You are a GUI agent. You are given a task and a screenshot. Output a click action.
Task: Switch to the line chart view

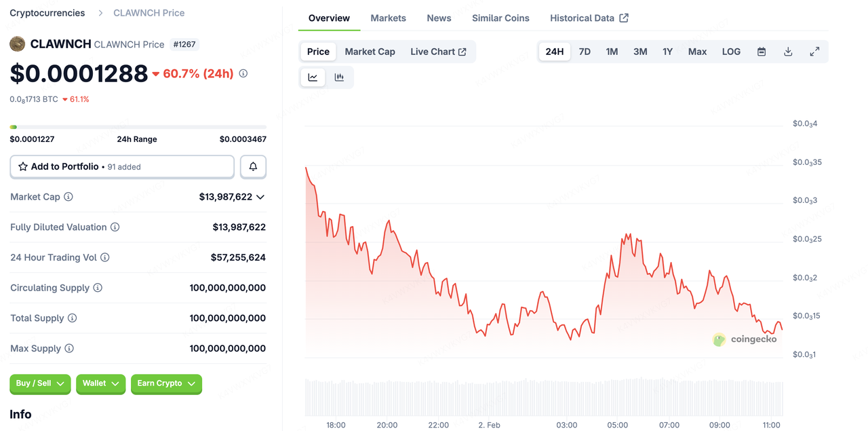[313, 77]
